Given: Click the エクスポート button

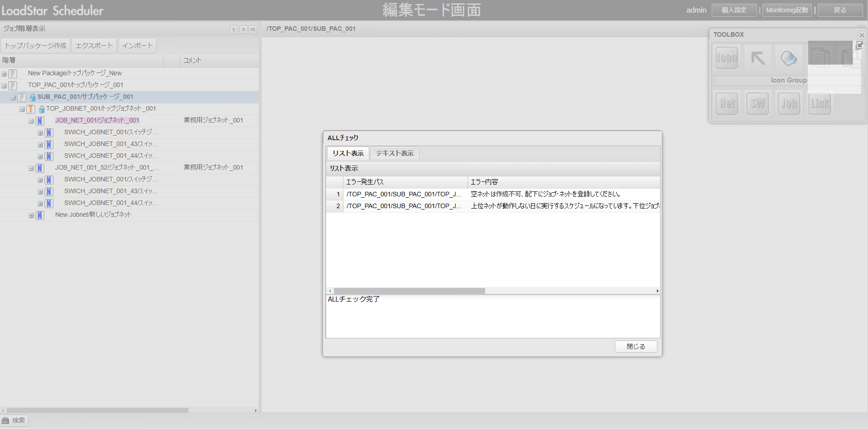Looking at the screenshot, I should pos(94,46).
